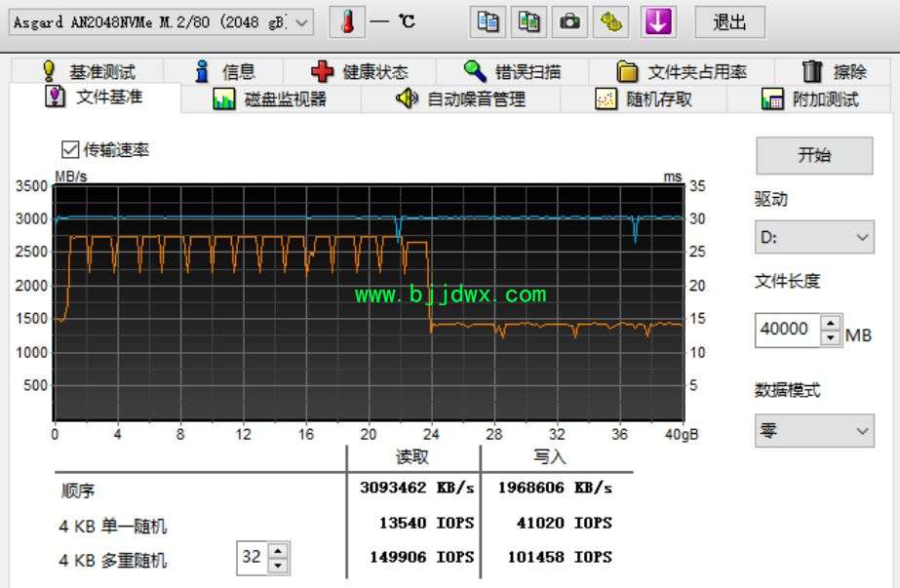The image size is (900, 588).
Task: Open the 磁盘监视器 tab
Action: point(270,99)
